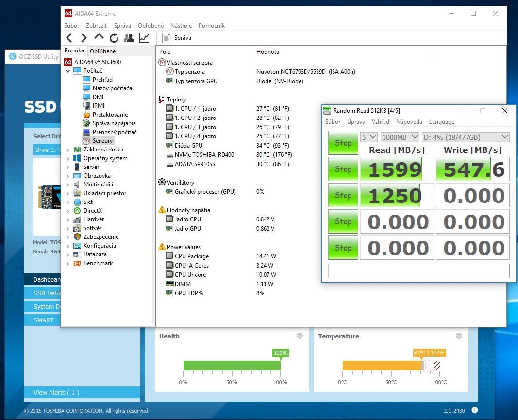This screenshot has height=420, width=518.
Task: Refresh the AIDA64 sensor view
Action: [114, 38]
